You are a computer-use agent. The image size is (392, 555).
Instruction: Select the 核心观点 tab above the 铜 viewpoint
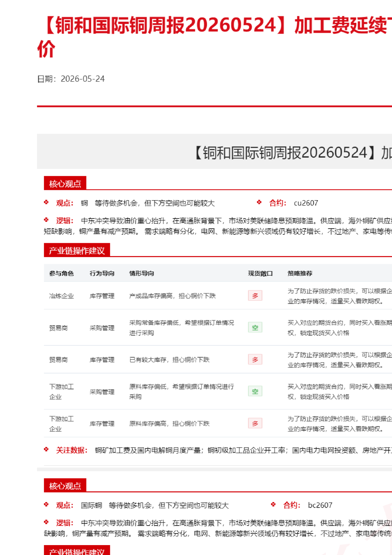point(65,183)
